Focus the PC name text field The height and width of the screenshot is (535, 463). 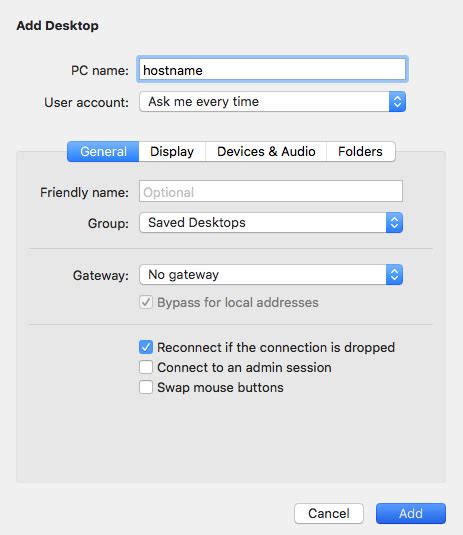272,70
